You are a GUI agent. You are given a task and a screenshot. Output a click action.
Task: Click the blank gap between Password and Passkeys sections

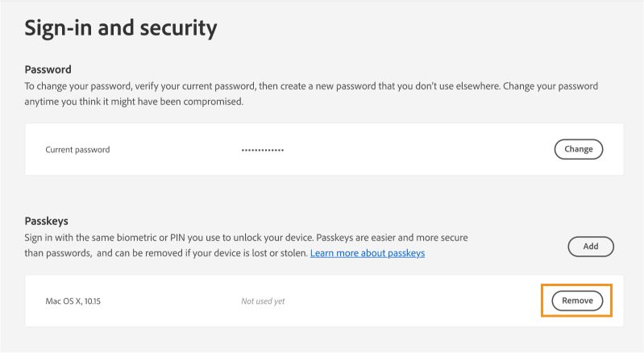pyautogui.click(x=322, y=195)
